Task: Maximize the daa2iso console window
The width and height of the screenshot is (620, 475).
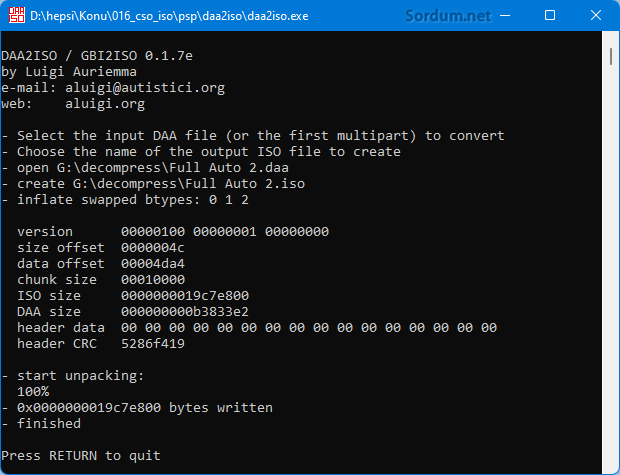Action: [x=550, y=15]
